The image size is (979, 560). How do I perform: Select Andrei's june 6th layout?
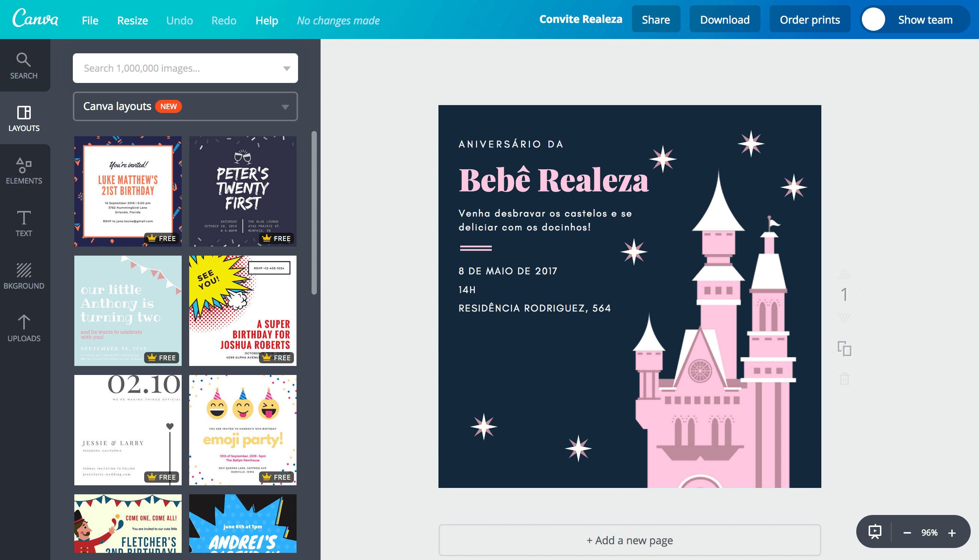243,524
